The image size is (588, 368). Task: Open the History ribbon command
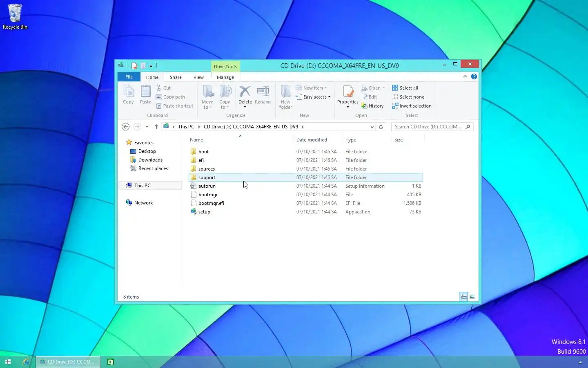tap(372, 106)
